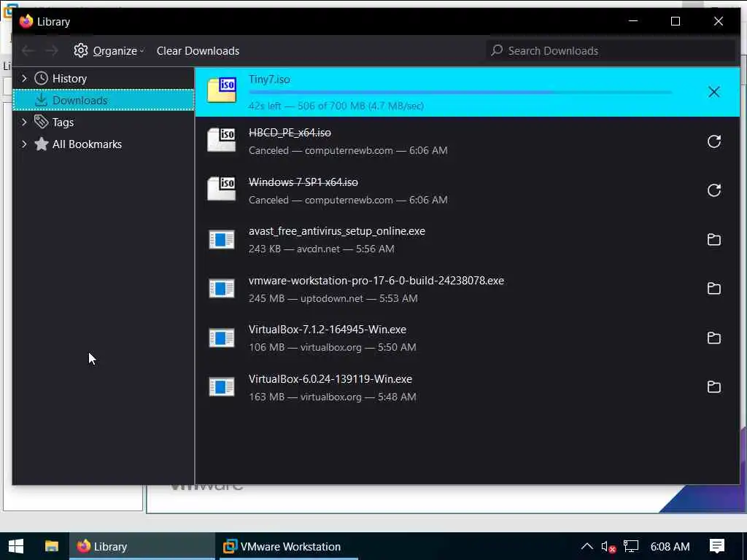The height and width of the screenshot is (560, 747).
Task: Select Downloads in the sidebar
Action: pyautogui.click(x=104, y=100)
